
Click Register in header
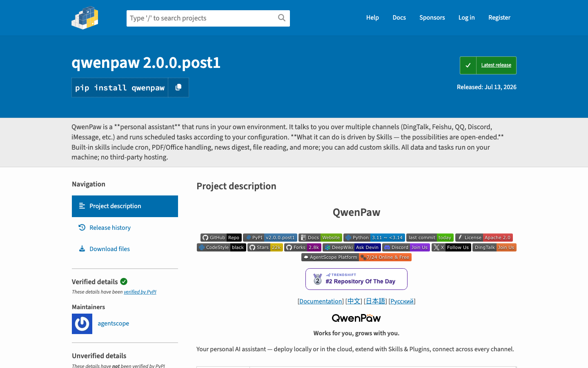click(x=499, y=18)
